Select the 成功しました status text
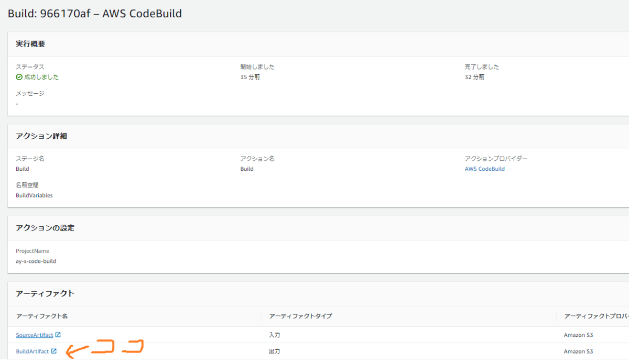629x364 pixels. click(41, 77)
